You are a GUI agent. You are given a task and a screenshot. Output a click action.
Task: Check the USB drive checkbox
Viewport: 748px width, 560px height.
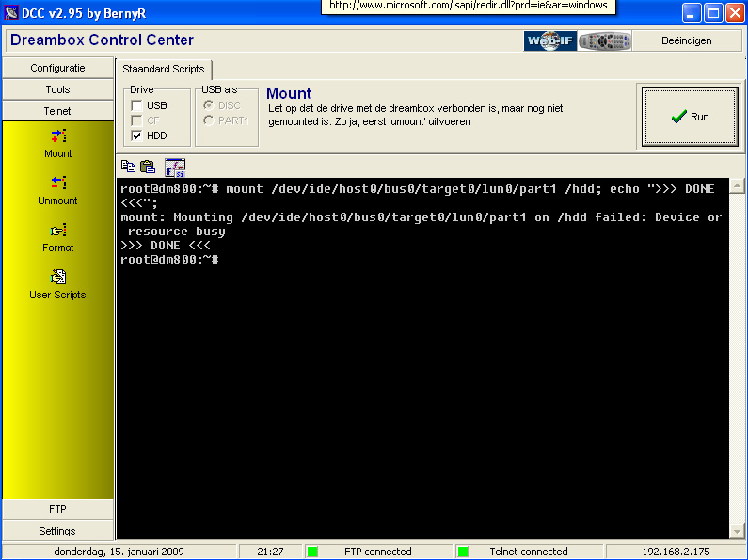(137, 105)
